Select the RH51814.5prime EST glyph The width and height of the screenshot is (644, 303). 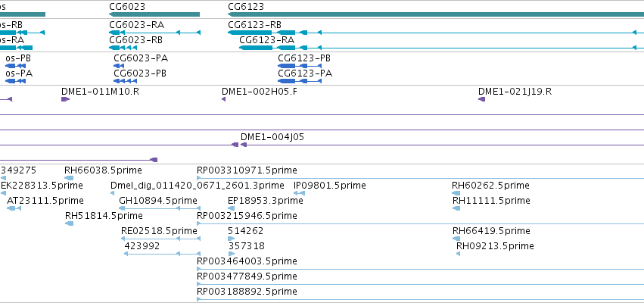coord(69,223)
